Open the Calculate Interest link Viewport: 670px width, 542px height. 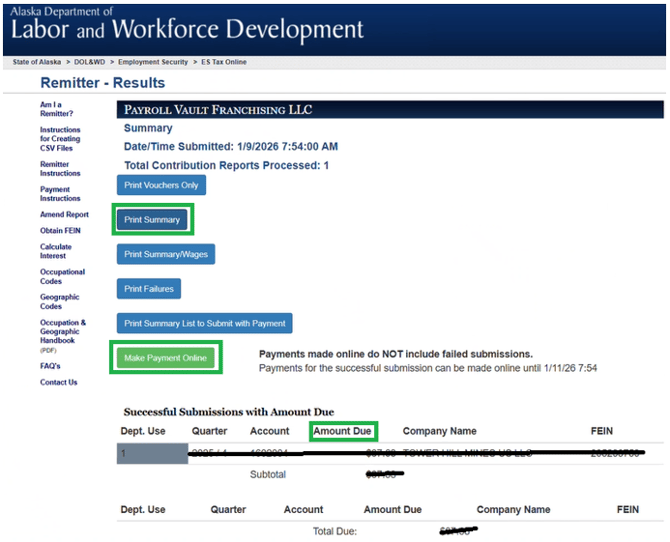pyautogui.click(x=56, y=251)
